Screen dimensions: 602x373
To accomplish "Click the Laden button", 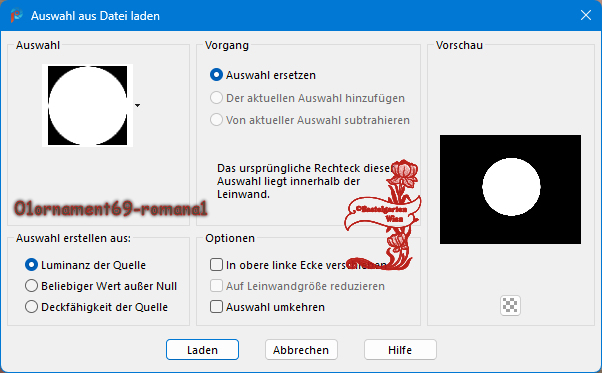I will pyautogui.click(x=202, y=350).
